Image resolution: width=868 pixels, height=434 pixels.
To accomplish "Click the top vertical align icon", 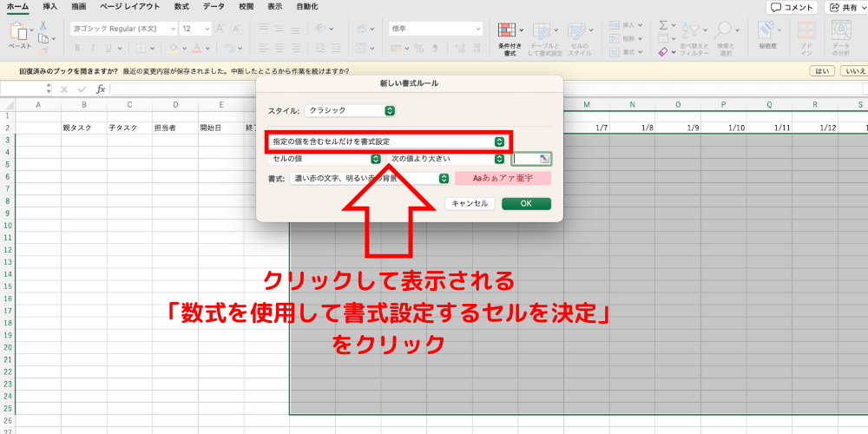I will (264, 29).
